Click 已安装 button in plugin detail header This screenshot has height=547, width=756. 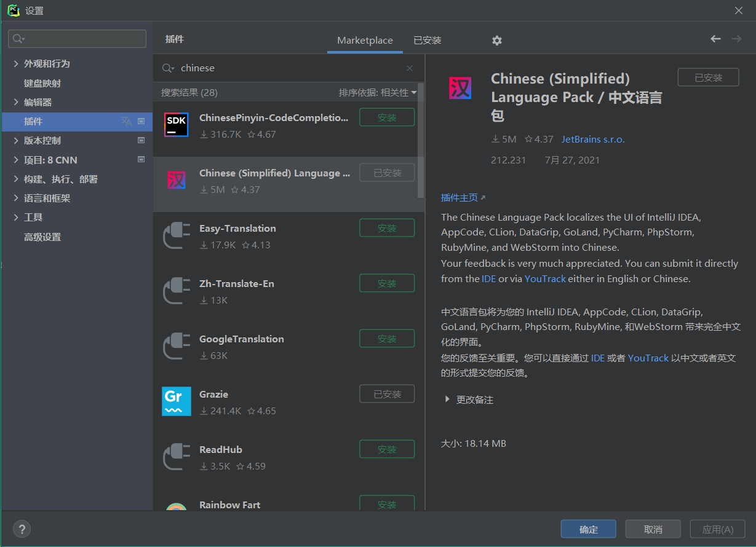point(708,77)
